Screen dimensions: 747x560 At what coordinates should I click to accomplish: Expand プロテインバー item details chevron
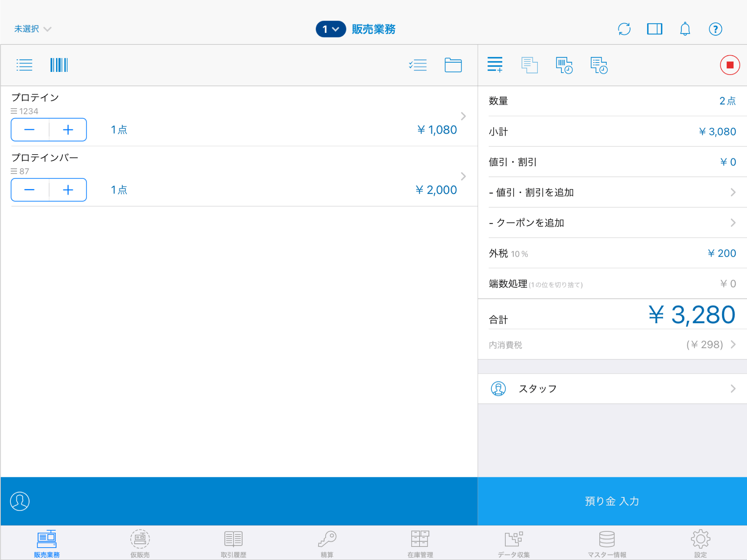(463, 176)
